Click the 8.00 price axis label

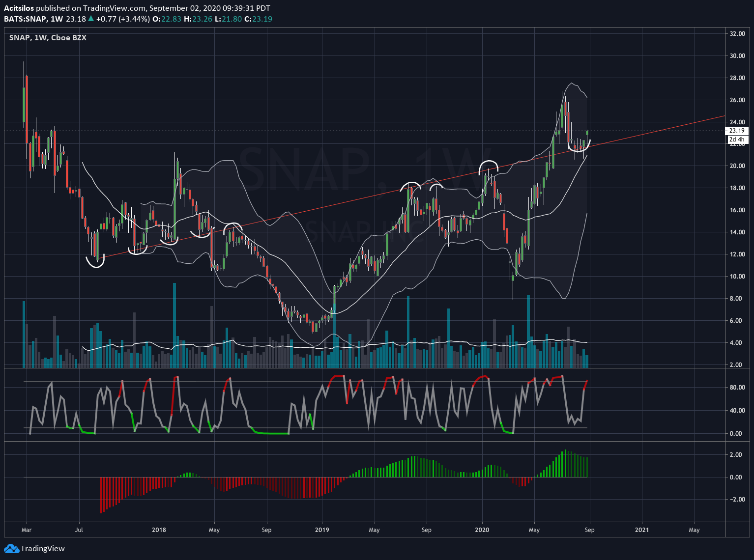coord(736,299)
